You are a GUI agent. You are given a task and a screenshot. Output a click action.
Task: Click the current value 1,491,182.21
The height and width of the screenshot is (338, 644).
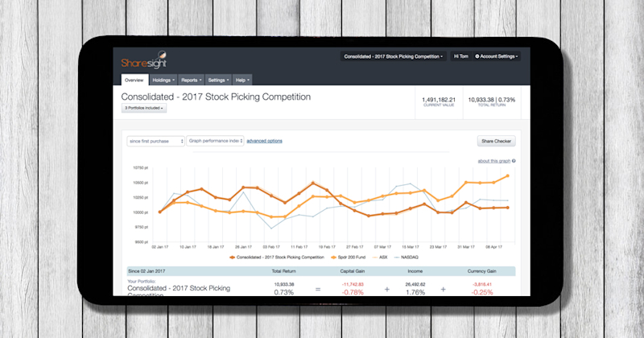click(439, 100)
